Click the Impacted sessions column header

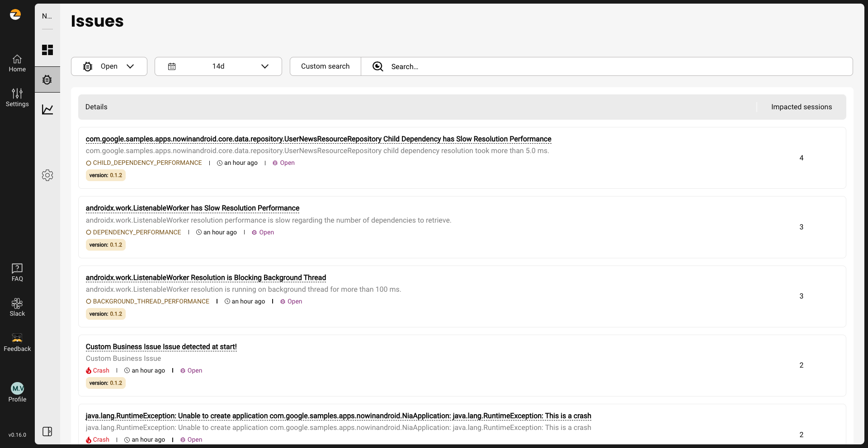(801, 107)
